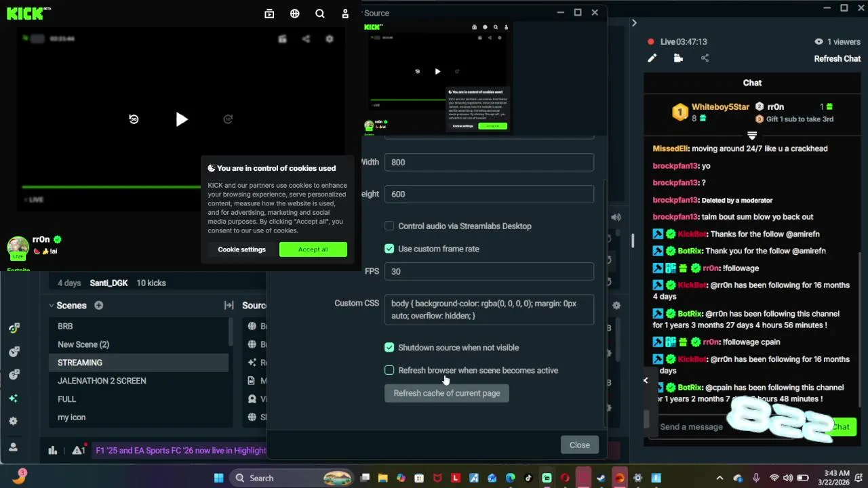868x488 pixels.
Task: Open performance stats bar chart icon
Action: (53, 450)
